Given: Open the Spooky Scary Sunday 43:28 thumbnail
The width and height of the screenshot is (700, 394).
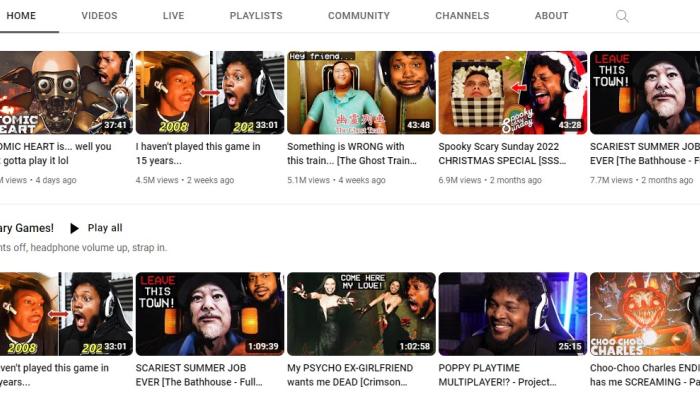Looking at the screenshot, I should point(512,92).
